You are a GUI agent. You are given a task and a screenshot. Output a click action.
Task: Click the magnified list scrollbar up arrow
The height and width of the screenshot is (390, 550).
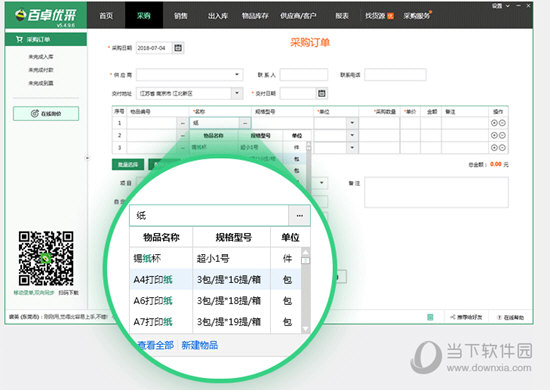[306, 251]
